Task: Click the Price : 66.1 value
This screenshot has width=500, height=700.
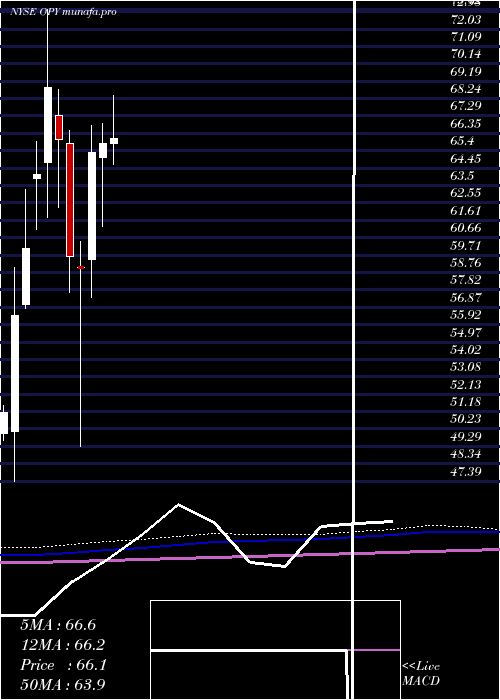Action: pos(63,665)
